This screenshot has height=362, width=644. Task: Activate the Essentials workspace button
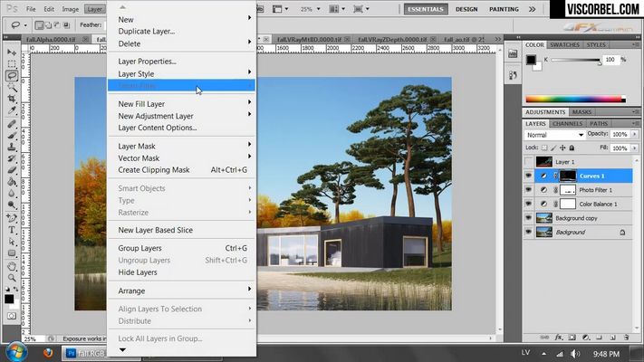click(426, 9)
